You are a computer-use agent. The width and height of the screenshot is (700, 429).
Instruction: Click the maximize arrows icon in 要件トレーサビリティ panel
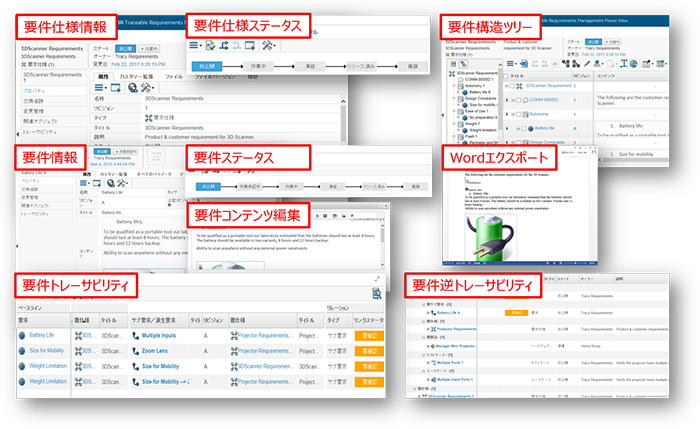tap(377, 279)
